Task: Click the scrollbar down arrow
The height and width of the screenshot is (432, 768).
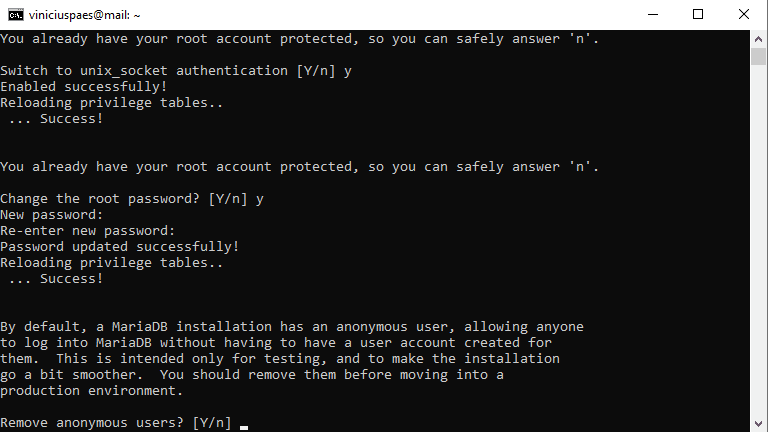Action: point(758,424)
